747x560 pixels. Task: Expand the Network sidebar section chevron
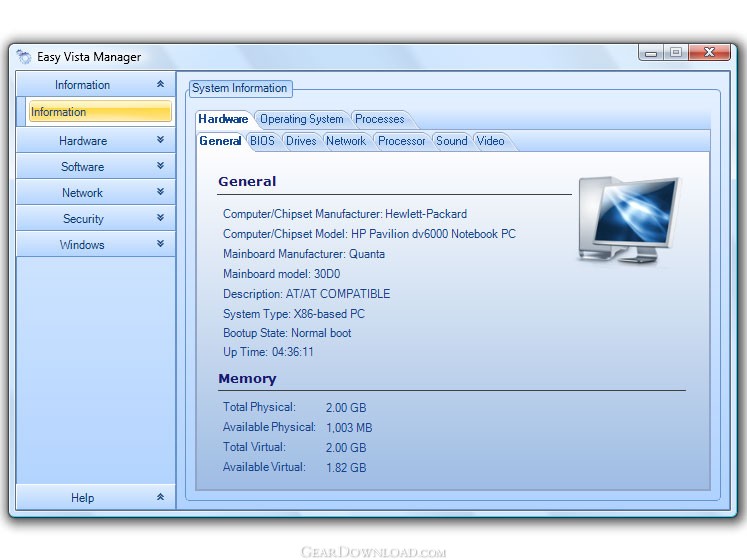(161, 192)
